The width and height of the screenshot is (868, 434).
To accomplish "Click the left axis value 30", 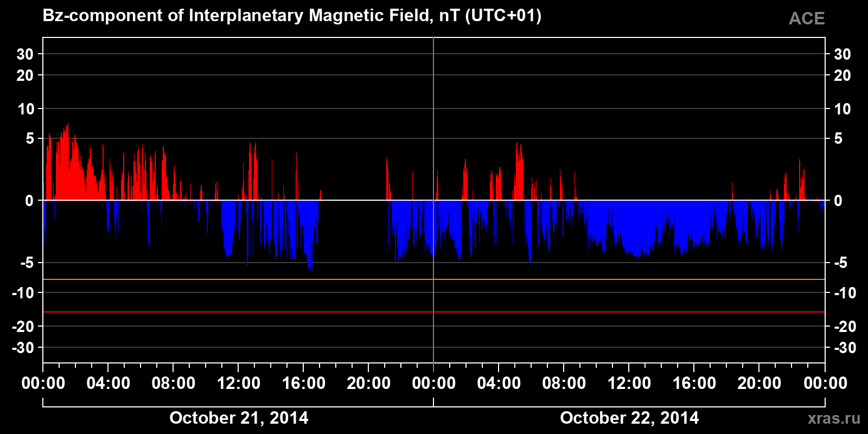I will tap(25, 54).
